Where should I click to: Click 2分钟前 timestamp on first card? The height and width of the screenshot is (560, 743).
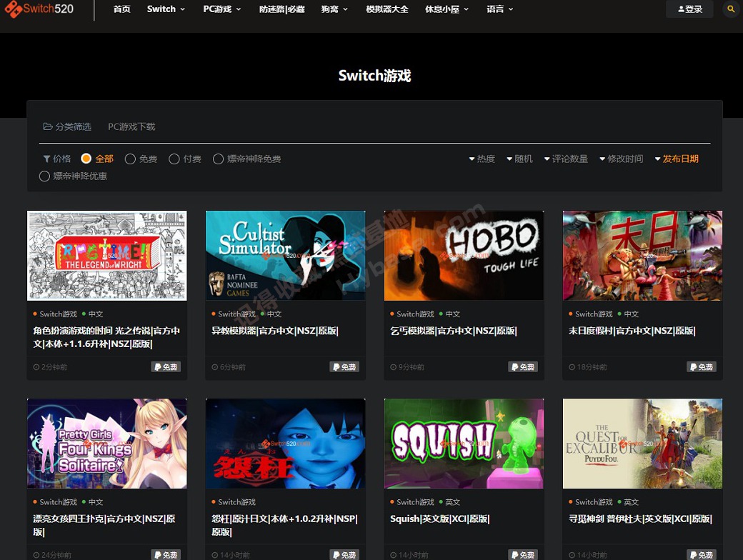tap(50, 367)
